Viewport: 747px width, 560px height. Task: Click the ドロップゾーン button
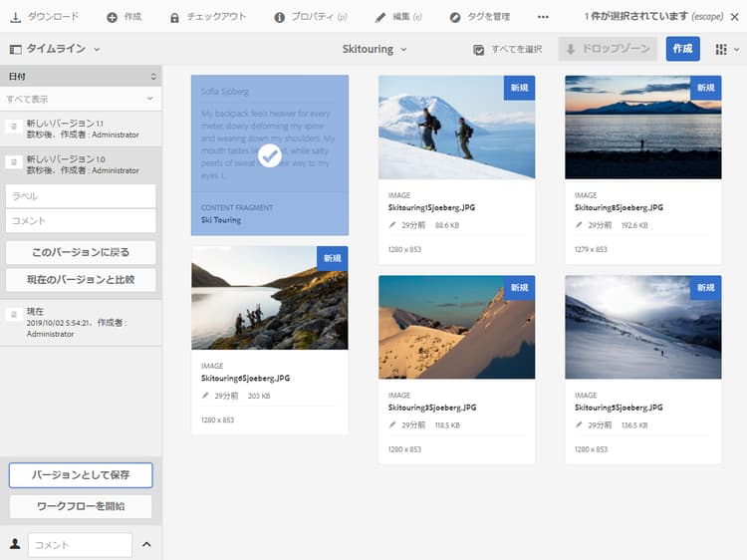608,49
